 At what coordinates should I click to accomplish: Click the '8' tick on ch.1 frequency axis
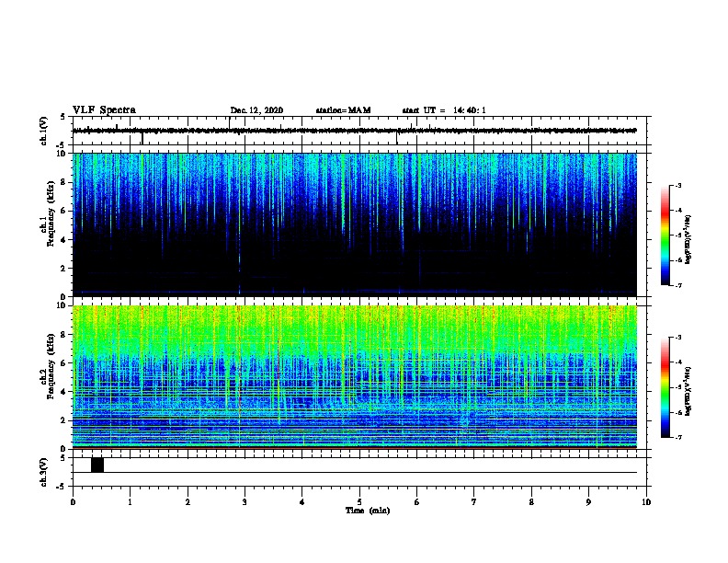pos(63,182)
